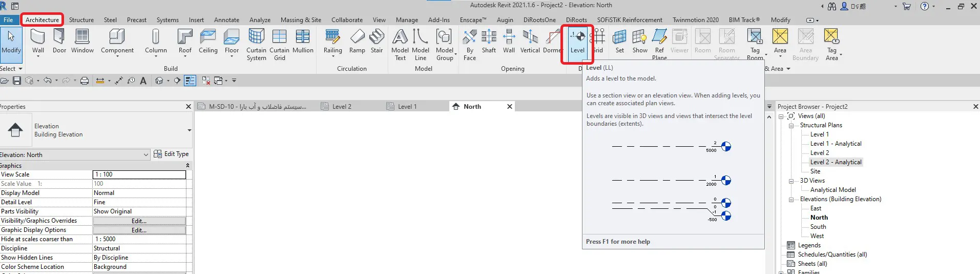Image resolution: width=980 pixels, height=274 pixels.
Task: Switch to the Level 1 view tab
Action: [407, 107]
